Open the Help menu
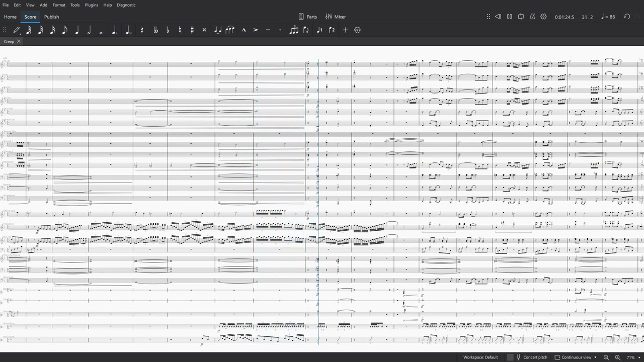This screenshot has width=644, height=362. (108, 5)
